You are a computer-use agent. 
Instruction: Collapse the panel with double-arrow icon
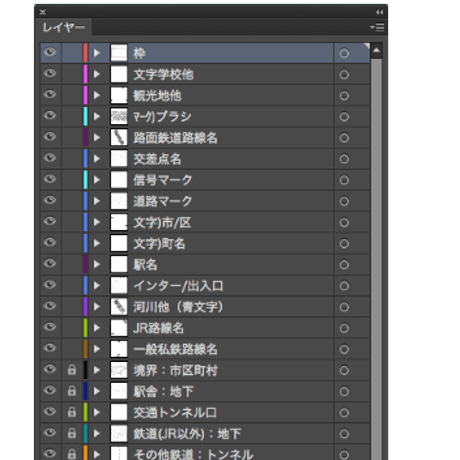click(x=379, y=12)
